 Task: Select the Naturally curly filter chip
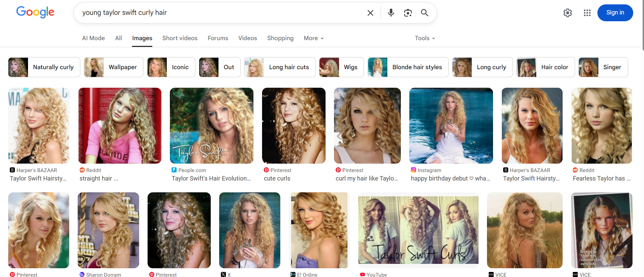point(44,67)
